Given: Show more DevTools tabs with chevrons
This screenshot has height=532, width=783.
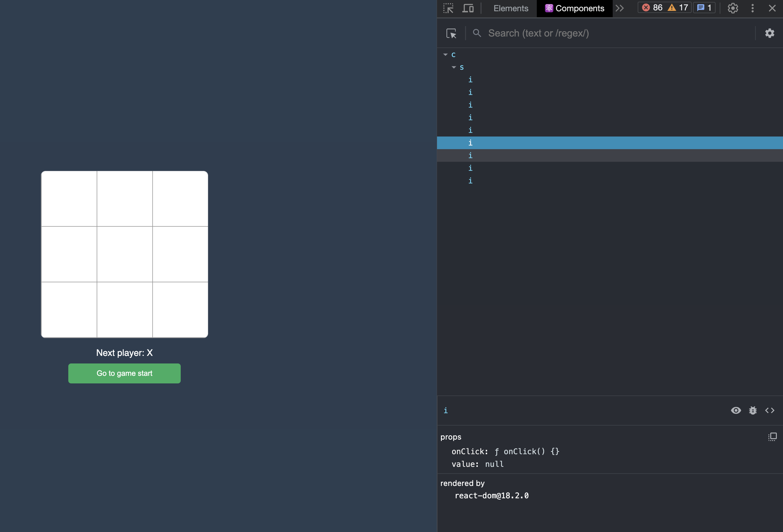Looking at the screenshot, I should 619,8.
